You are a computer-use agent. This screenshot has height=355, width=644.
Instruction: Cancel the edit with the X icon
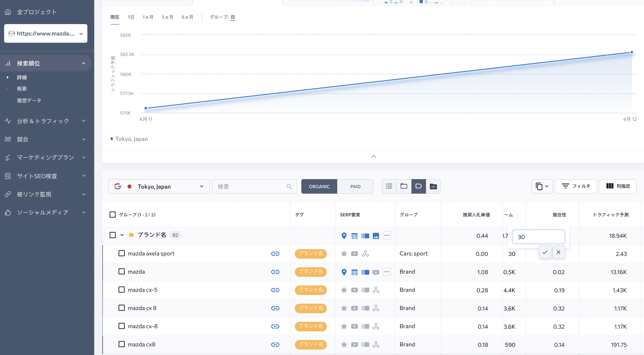558,252
